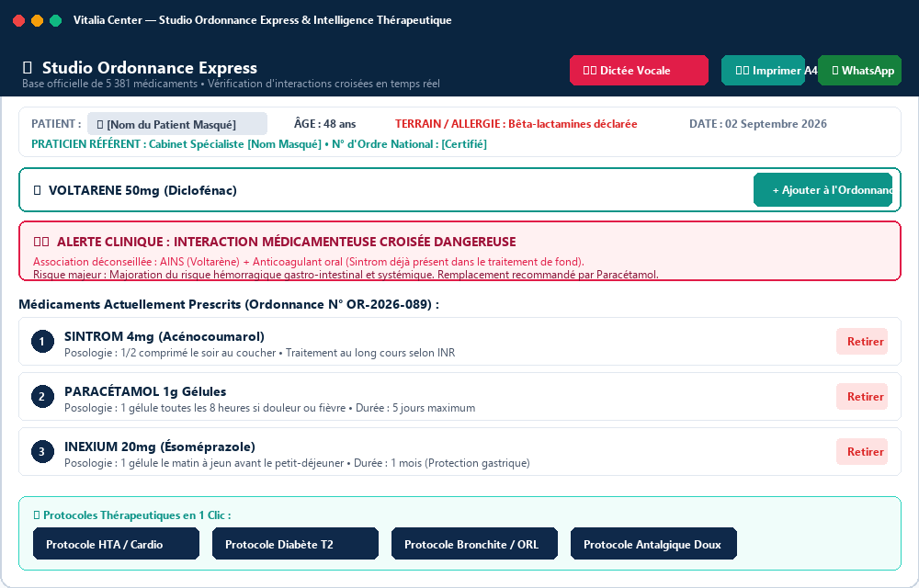This screenshot has width=919, height=588.
Task: Add Voltarene with Ajouter à l'Ordonnance
Action: pos(823,190)
